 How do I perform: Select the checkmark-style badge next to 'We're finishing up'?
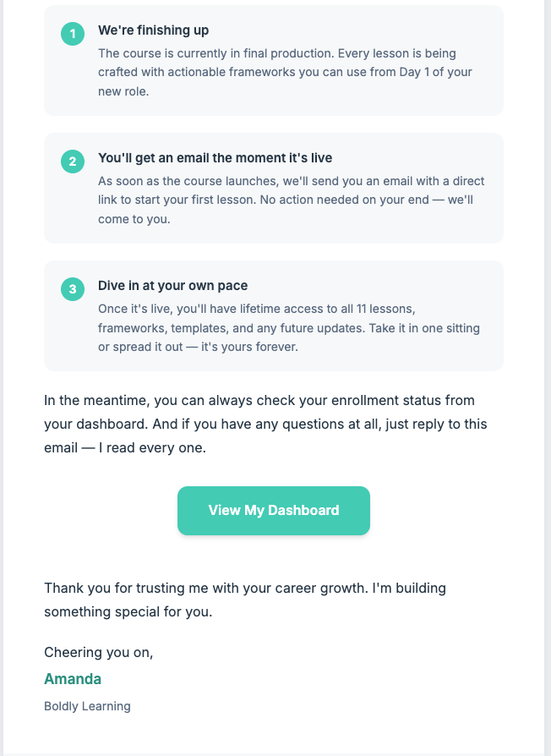point(72,35)
